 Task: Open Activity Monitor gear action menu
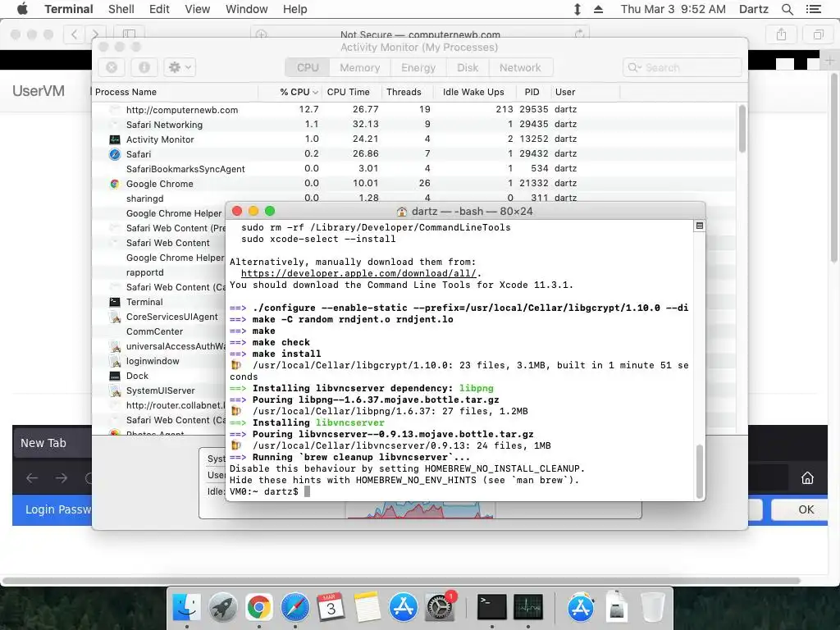click(180, 67)
